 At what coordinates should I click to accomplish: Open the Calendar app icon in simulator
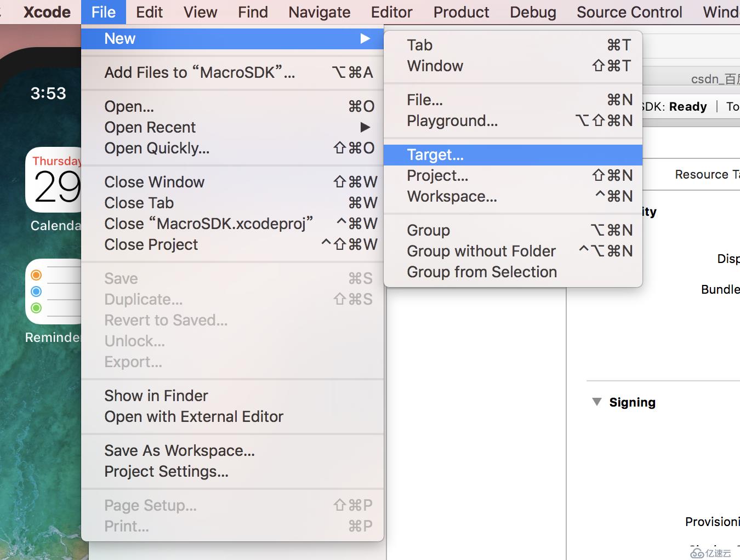(x=54, y=180)
